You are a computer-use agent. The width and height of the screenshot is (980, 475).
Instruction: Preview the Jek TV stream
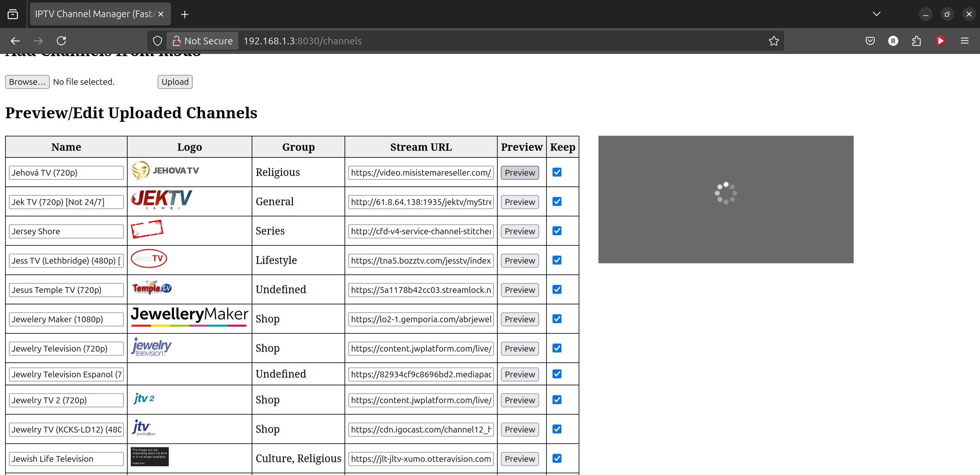520,202
